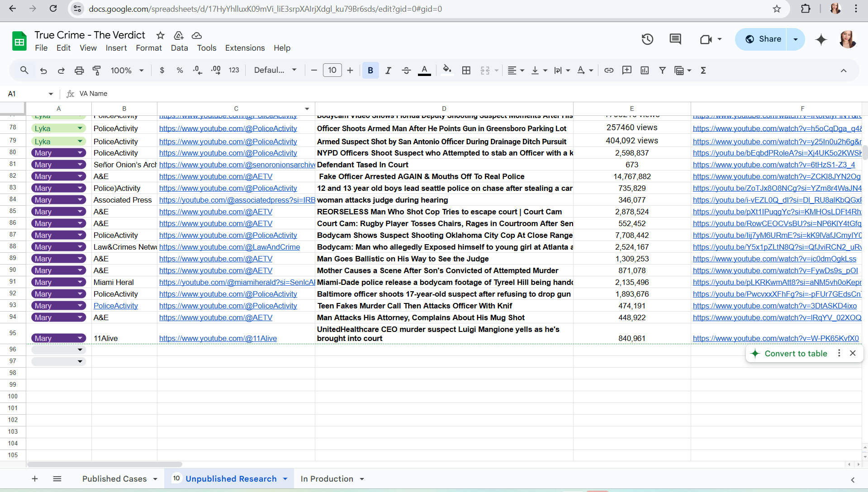The width and height of the screenshot is (868, 492).
Task: Open the LawAndCrime channel link
Action: coord(229,247)
